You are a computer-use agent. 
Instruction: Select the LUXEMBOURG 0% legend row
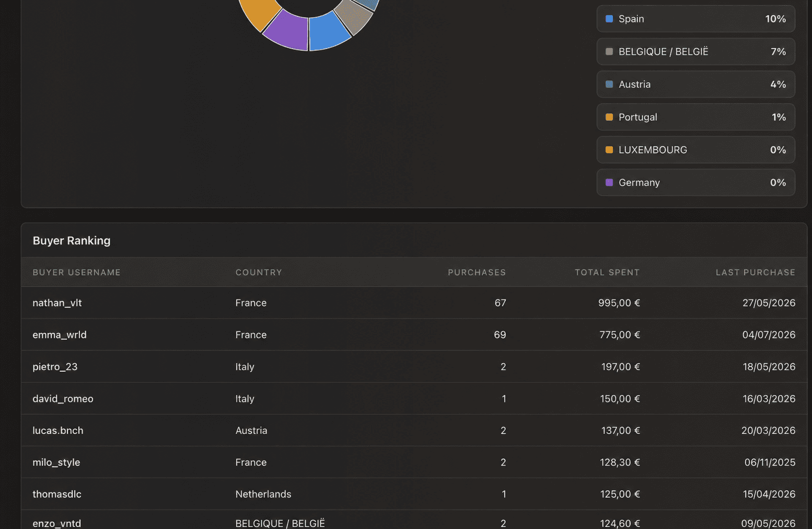pyautogui.click(x=696, y=149)
